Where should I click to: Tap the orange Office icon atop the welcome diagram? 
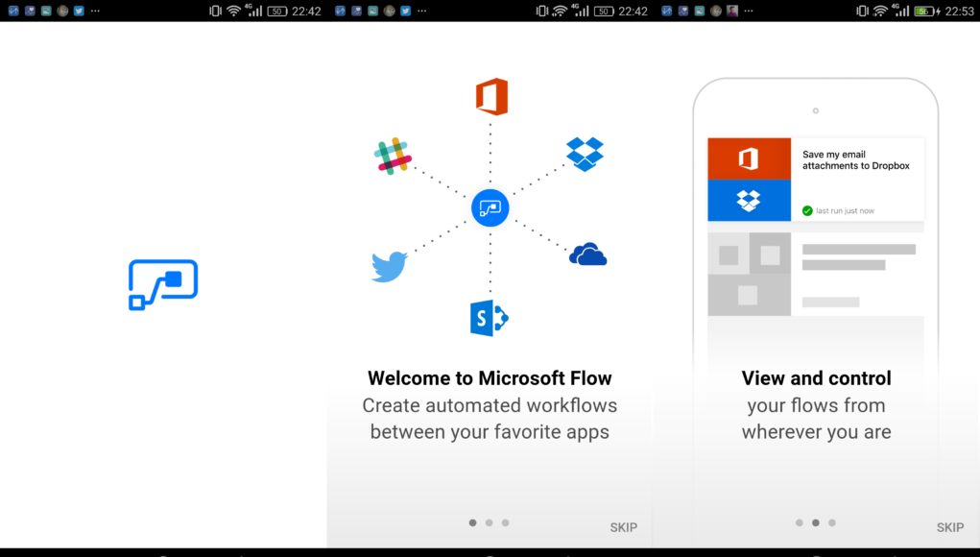(491, 96)
